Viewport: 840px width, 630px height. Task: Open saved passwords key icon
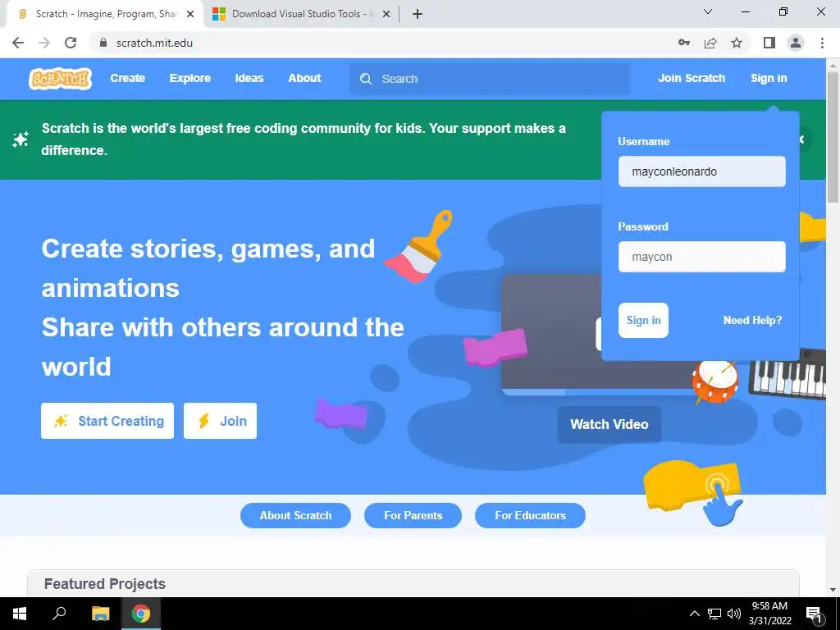pos(684,43)
